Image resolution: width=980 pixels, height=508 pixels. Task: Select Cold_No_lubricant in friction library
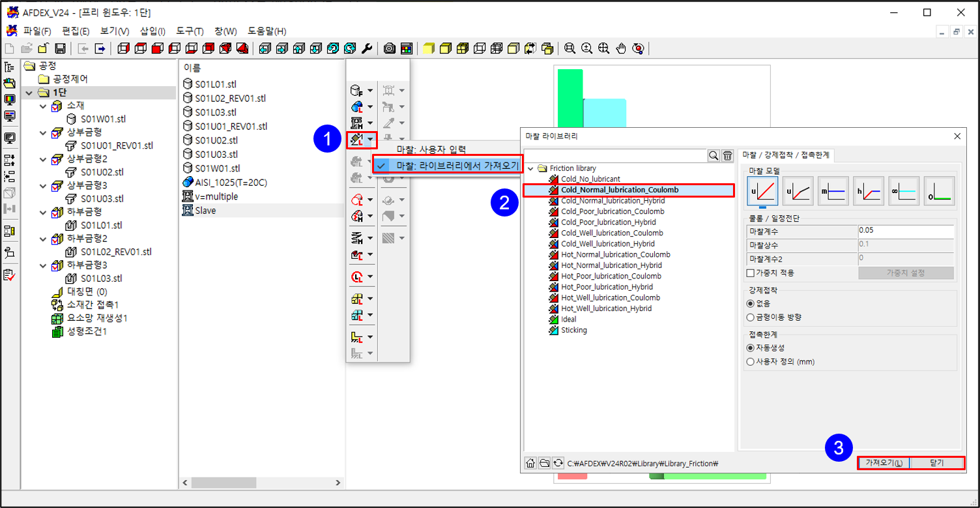[590, 179]
